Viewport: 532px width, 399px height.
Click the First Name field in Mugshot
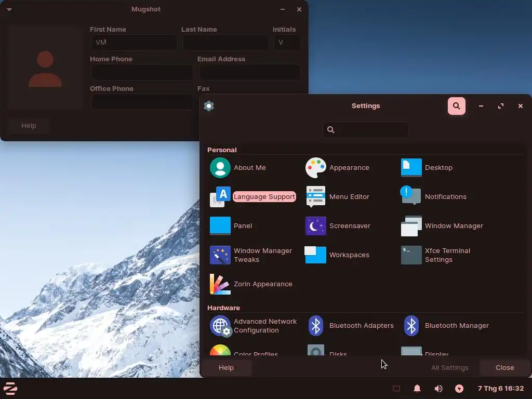(x=135, y=43)
